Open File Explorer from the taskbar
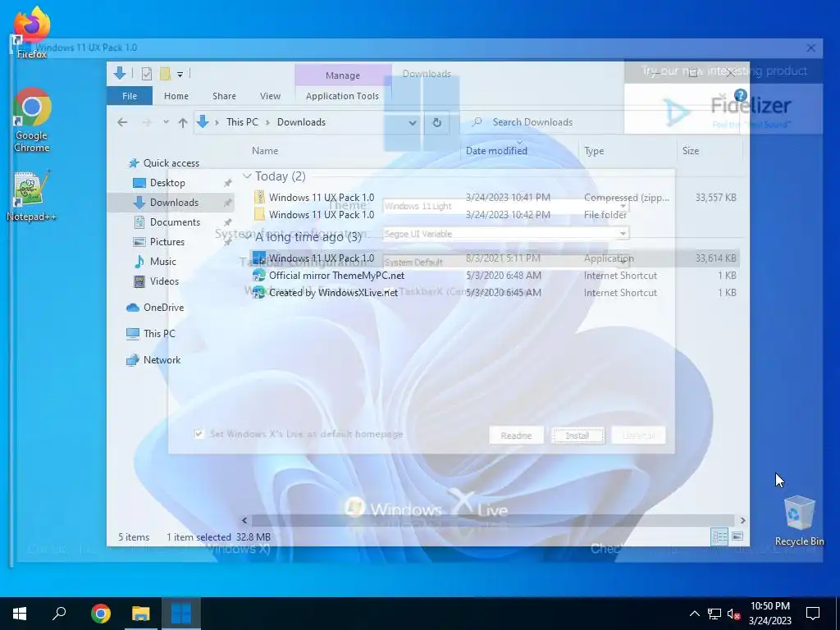This screenshot has height=630, width=840. (x=140, y=614)
